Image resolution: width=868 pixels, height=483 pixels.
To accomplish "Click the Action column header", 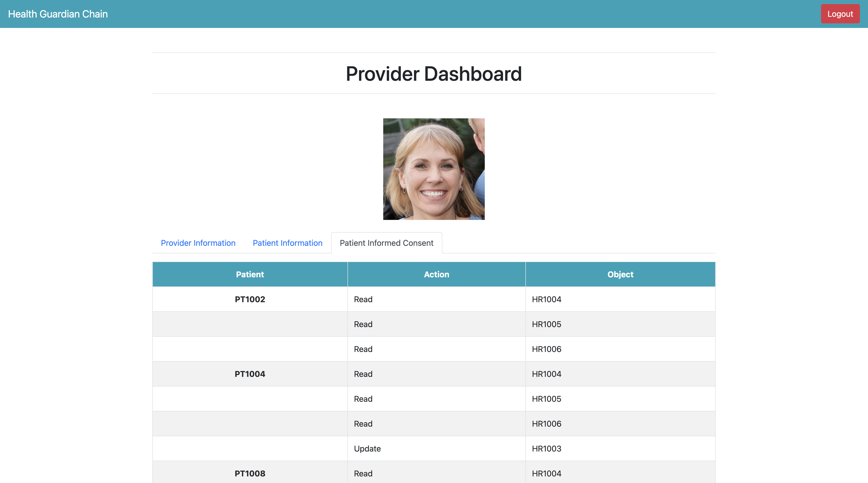I will tap(436, 274).
